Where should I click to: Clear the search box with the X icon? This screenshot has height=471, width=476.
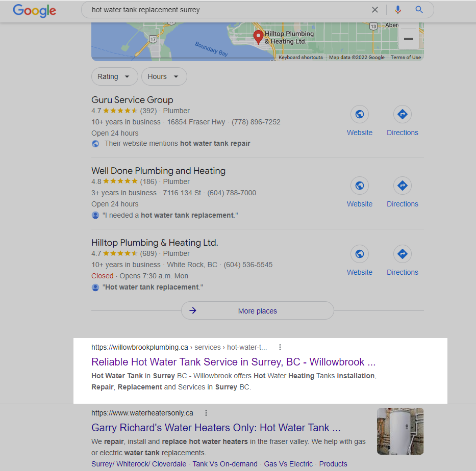pos(375,10)
